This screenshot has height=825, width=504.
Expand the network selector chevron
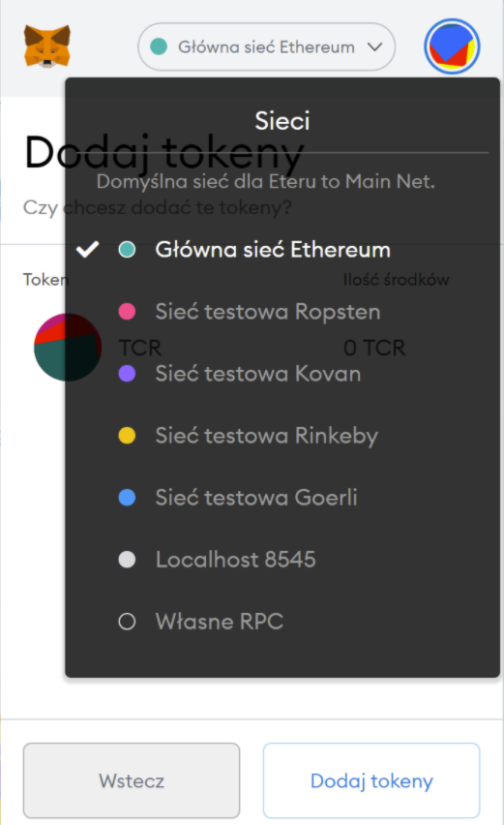[374, 46]
